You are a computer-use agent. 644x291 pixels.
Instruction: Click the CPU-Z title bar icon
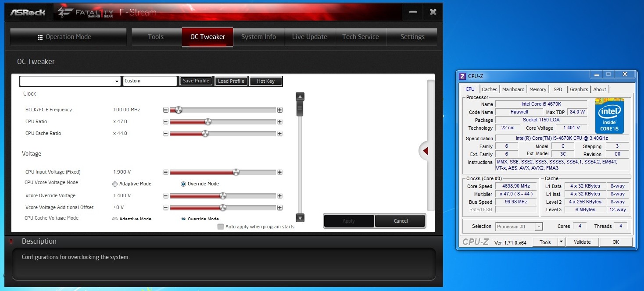coord(462,76)
